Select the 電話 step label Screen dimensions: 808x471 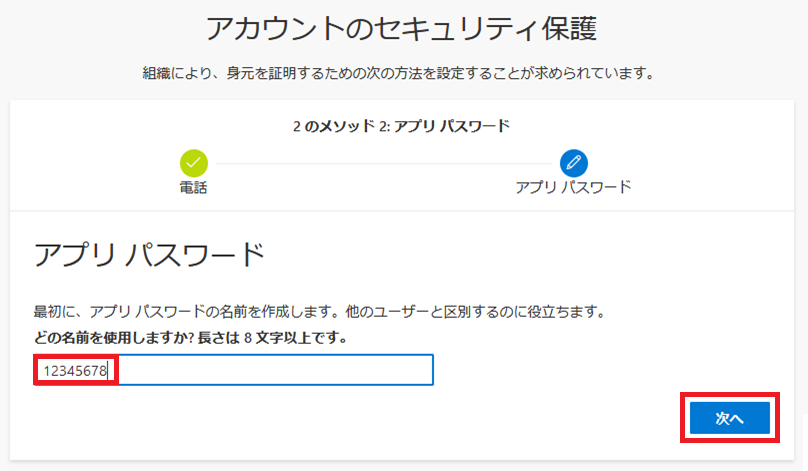[x=193, y=187]
